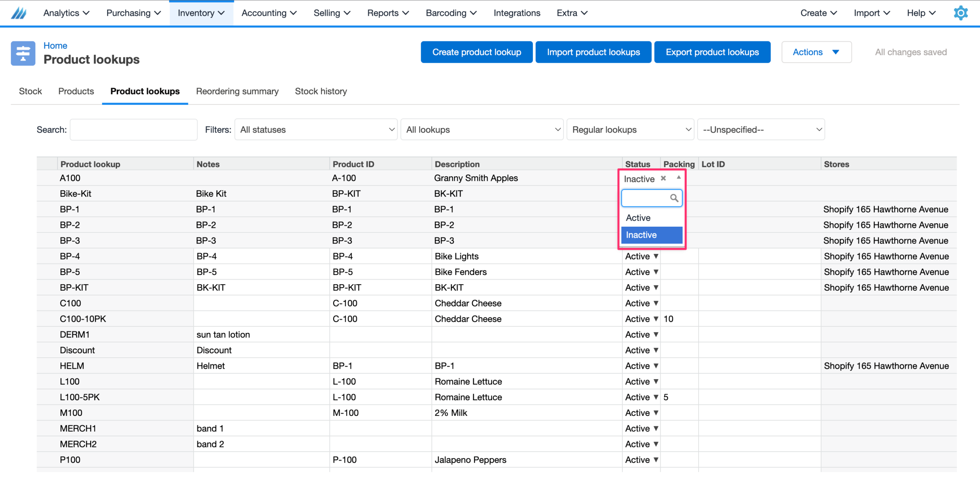
Task: Clear Inactive selection with x icon
Action: [x=663, y=178]
